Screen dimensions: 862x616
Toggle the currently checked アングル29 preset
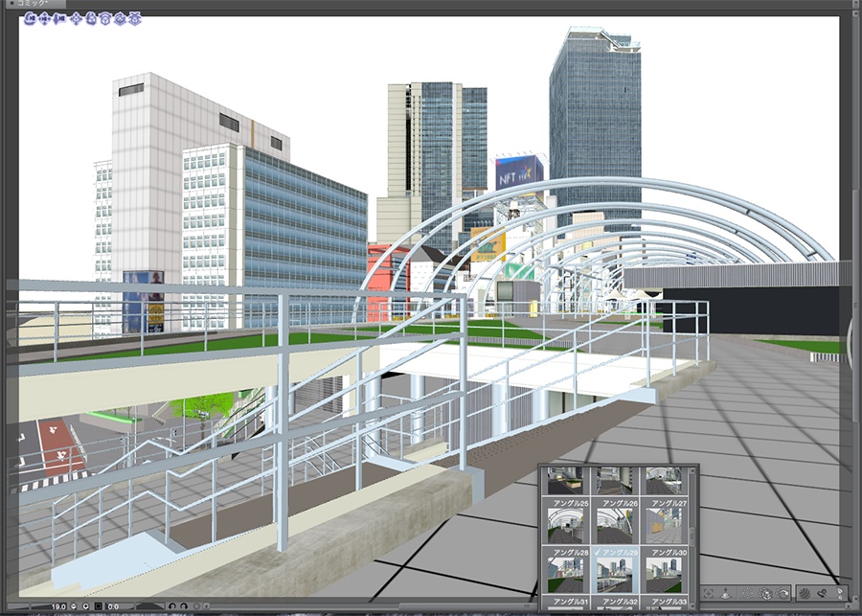(x=618, y=552)
